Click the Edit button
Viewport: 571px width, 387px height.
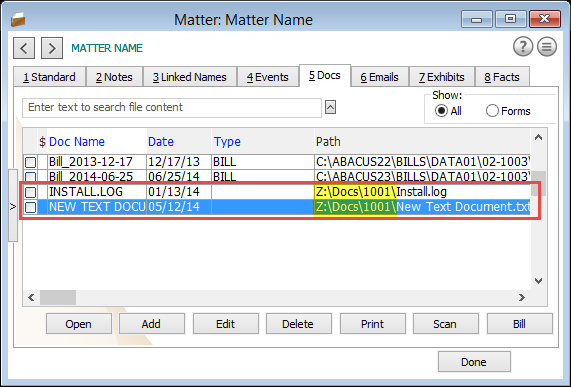coord(226,324)
